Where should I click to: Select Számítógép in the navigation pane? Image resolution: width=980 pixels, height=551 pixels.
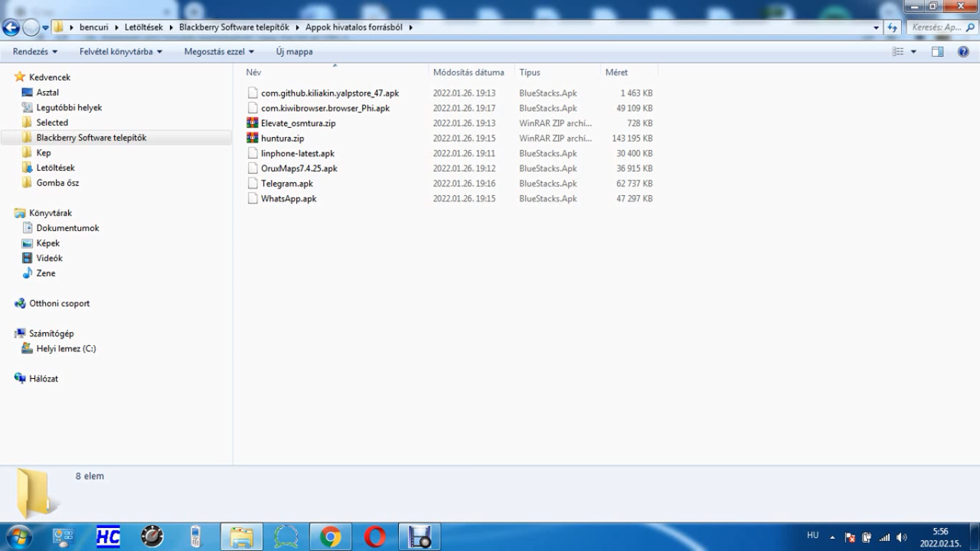click(x=52, y=334)
